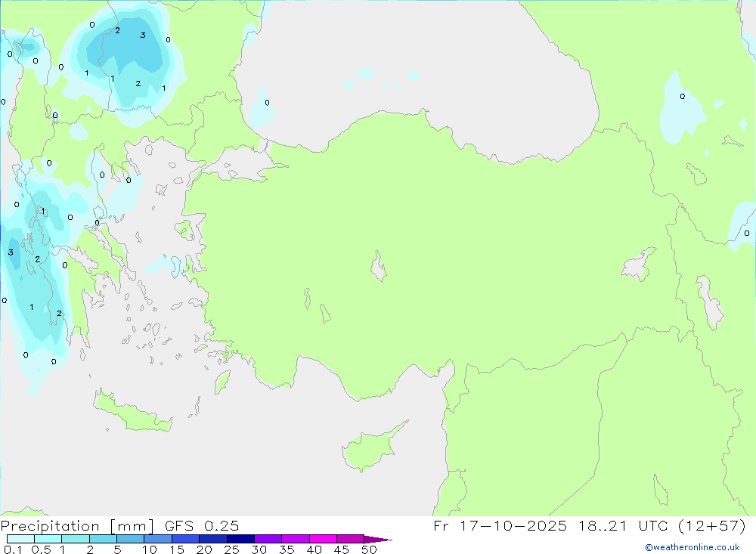Select the 2–5 mm legend color swatch
Viewport: 756px width, 554px height.
pyautogui.click(x=103, y=539)
